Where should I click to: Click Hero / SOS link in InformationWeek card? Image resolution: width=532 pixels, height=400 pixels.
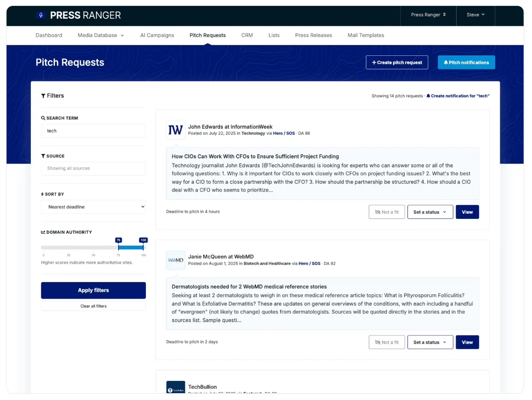click(283, 133)
